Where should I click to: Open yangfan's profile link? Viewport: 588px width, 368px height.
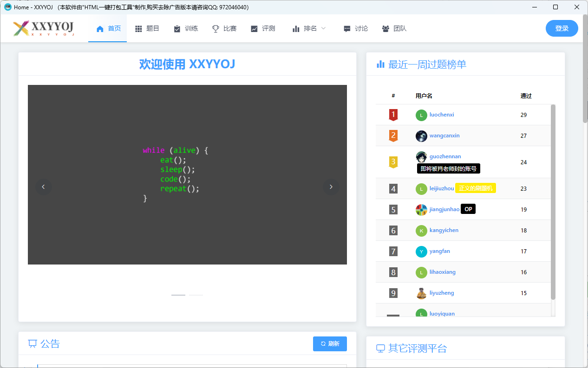click(x=440, y=251)
